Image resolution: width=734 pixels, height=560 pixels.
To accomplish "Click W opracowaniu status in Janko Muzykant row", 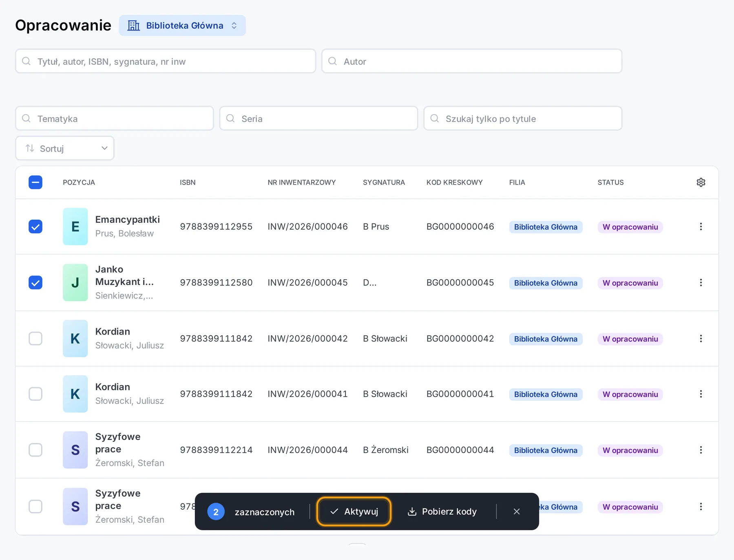I will [630, 283].
